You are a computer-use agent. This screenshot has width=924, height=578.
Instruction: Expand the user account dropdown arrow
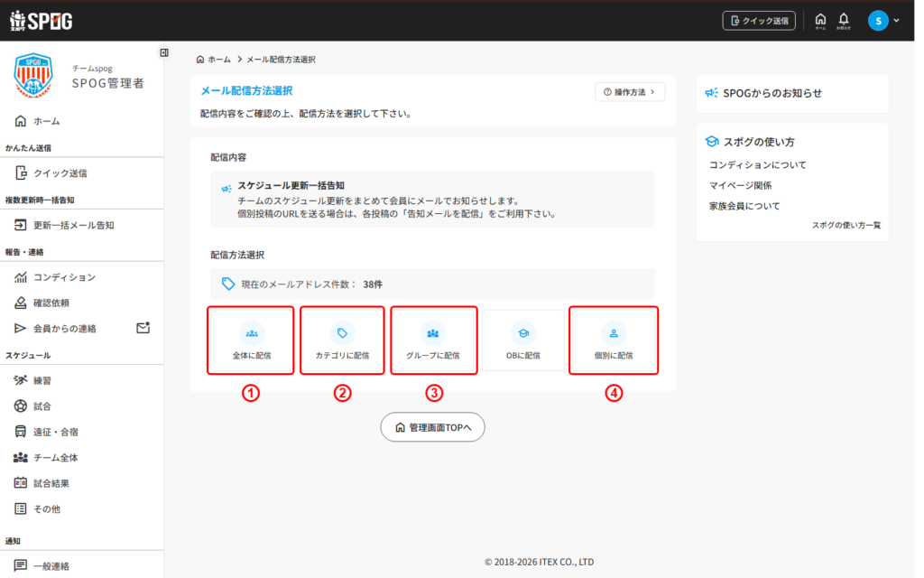tap(896, 21)
